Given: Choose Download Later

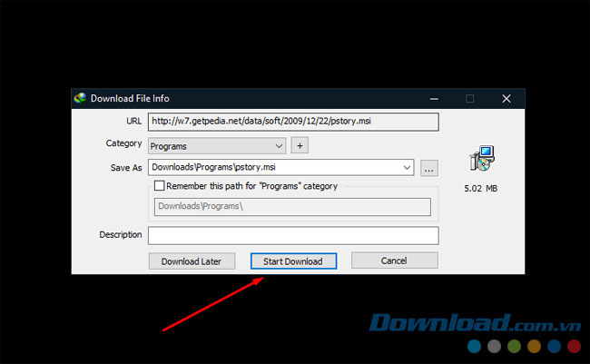Looking at the screenshot, I should 192,261.
